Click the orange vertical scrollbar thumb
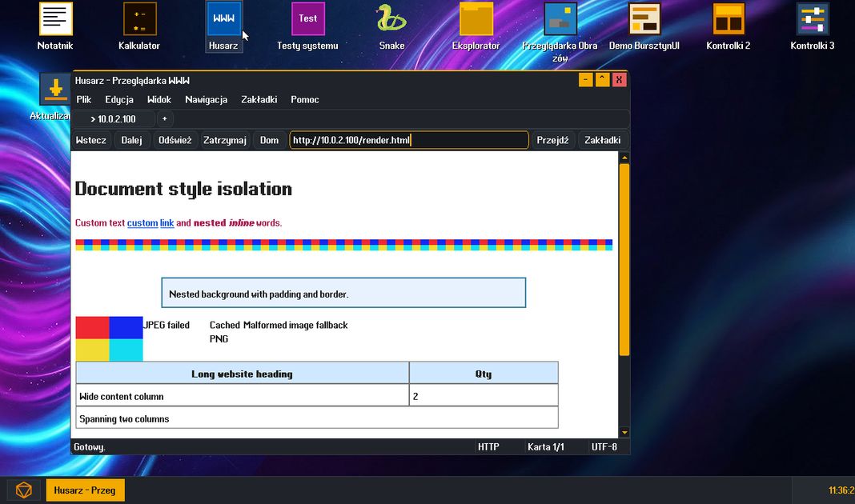This screenshot has width=855, height=504. pos(624,259)
